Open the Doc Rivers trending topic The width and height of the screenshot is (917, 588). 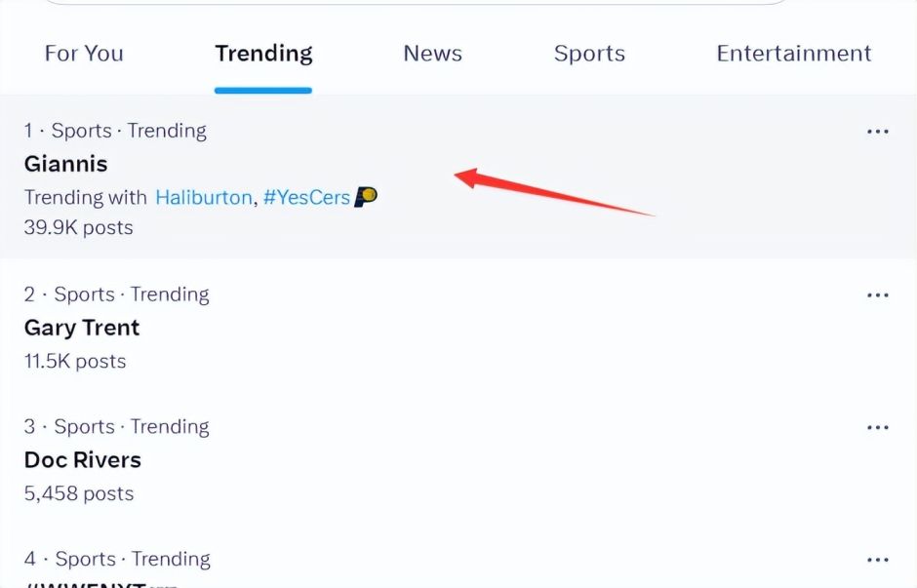pyautogui.click(x=83, y=460)
